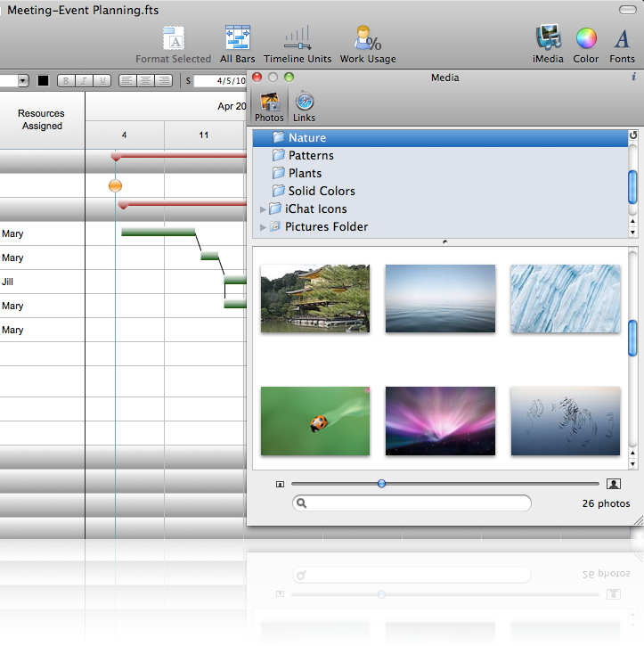The width and height of the screenshot is (644, 646).
Task: Expand the Pictures Folder tree item
Action: click(x=263, y=227)
